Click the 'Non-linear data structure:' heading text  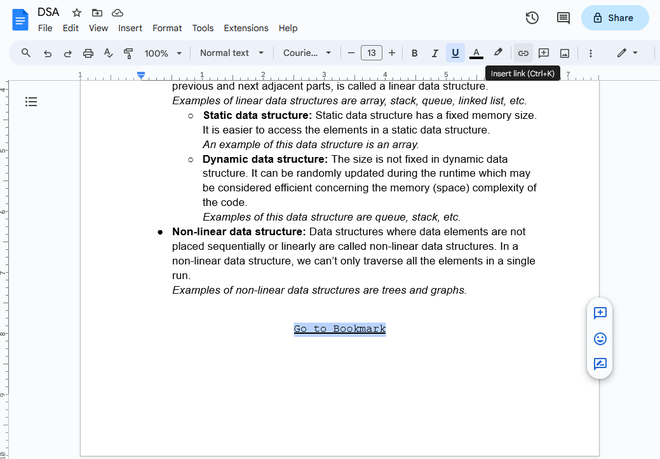pos(239,232)
